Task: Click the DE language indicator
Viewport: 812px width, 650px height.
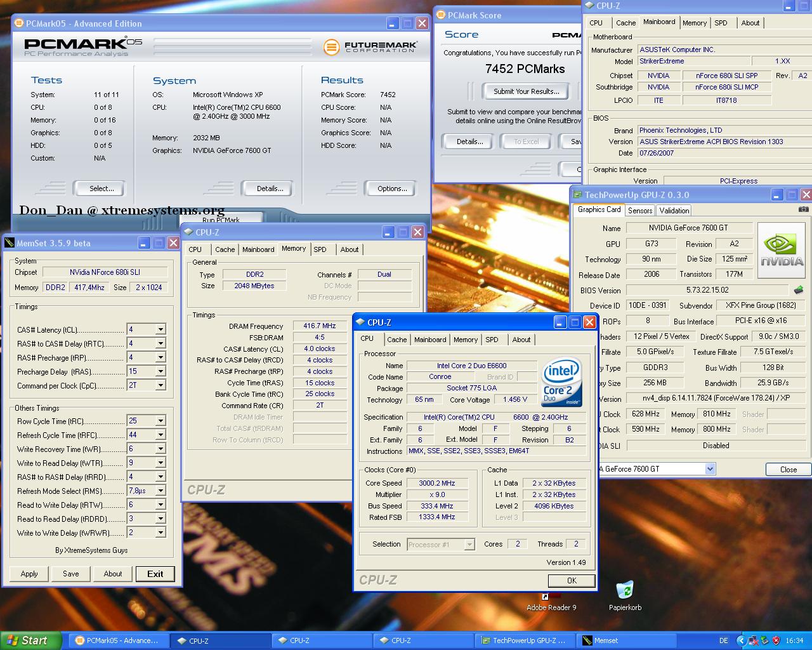Action: coord(724,640)
